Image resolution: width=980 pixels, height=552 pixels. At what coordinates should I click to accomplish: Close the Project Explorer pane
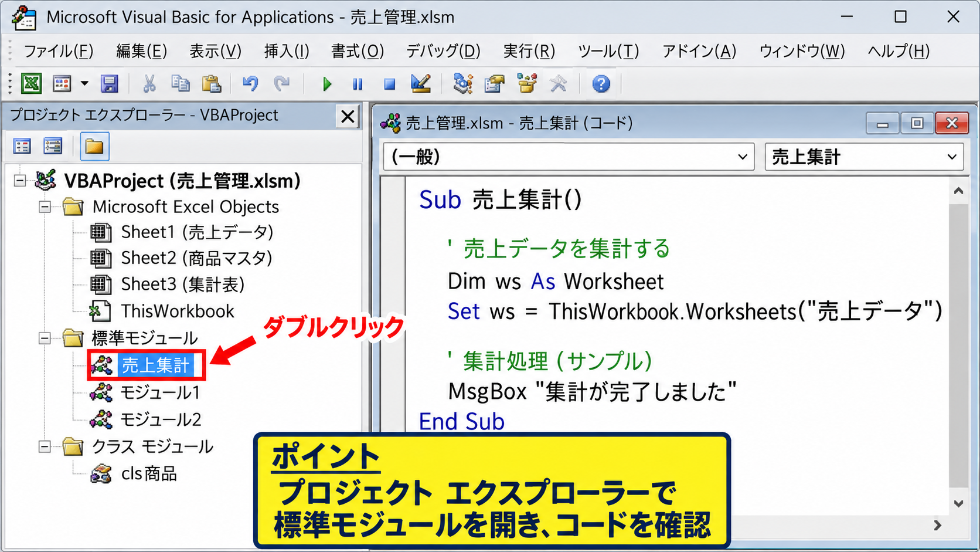click(x=348, y=116)
